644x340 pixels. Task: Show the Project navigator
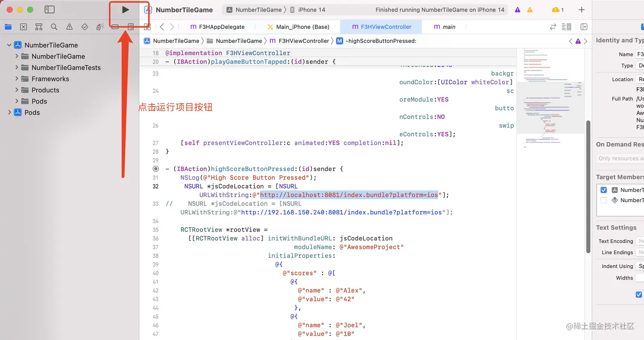(8, 27)
